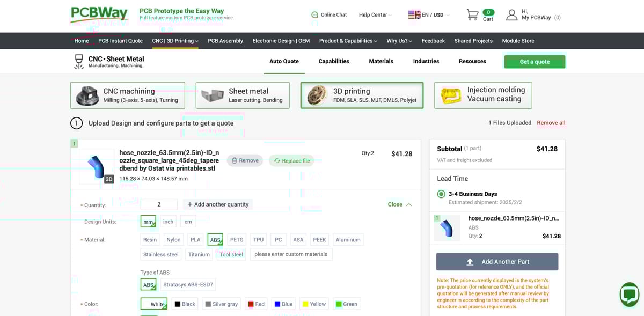Expand the CNC | 3D Printing menu

175,41
